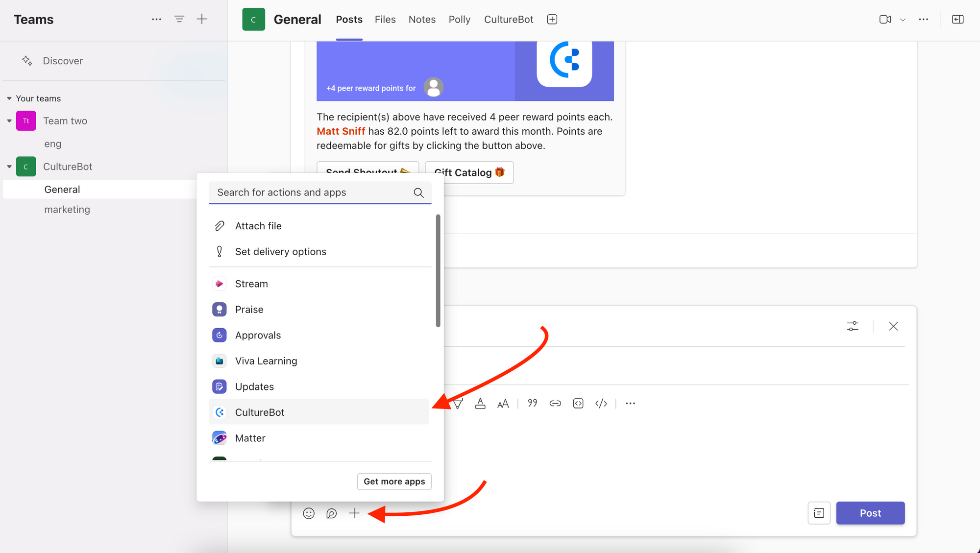980x553 pixels.
Task: Close the compose box
Action: coord(893,326)
